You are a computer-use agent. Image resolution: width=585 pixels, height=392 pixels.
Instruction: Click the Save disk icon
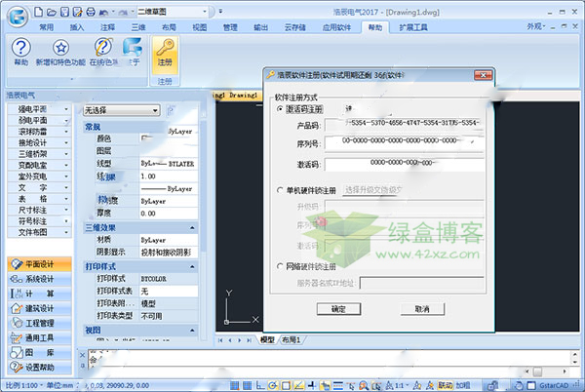tap(64, 12)
